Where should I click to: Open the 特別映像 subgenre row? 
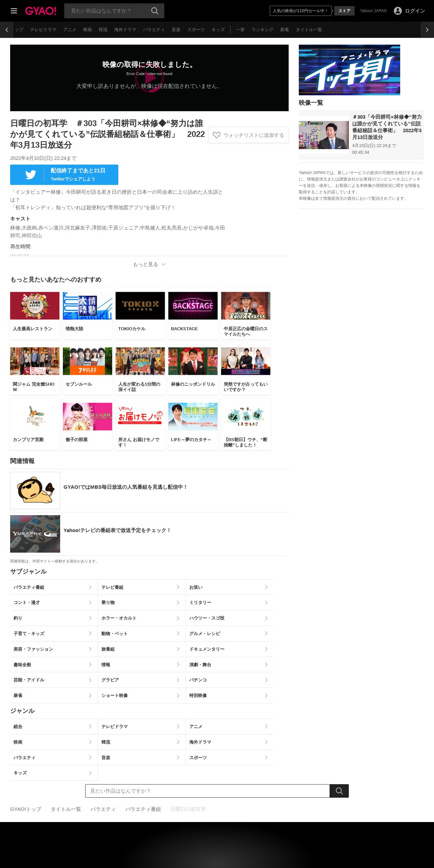tap(230, 696)
